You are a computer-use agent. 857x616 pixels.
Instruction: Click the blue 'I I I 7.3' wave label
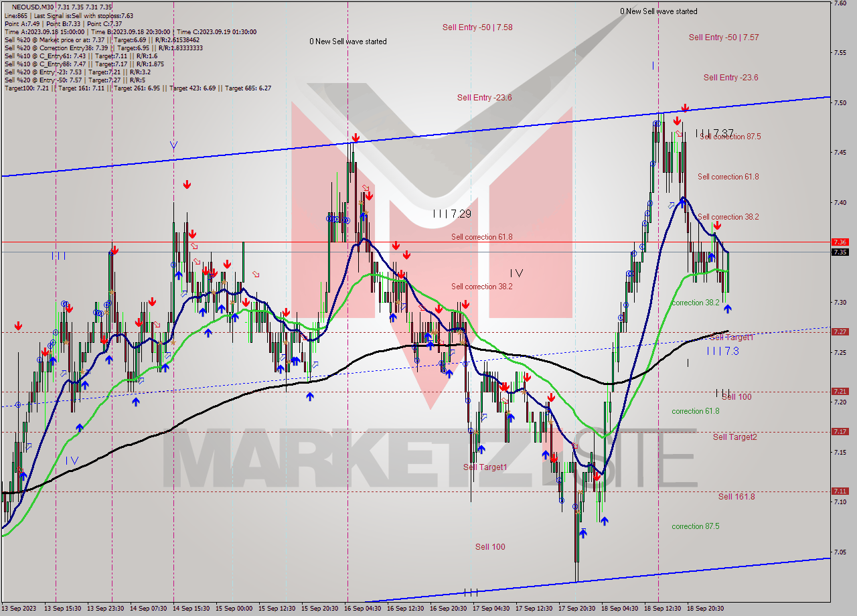[x=722, y=351]
